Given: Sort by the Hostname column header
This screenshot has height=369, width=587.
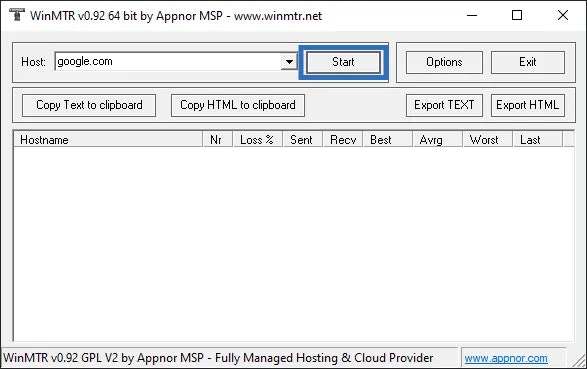Looking at the screenshot, I should [108, 140].
